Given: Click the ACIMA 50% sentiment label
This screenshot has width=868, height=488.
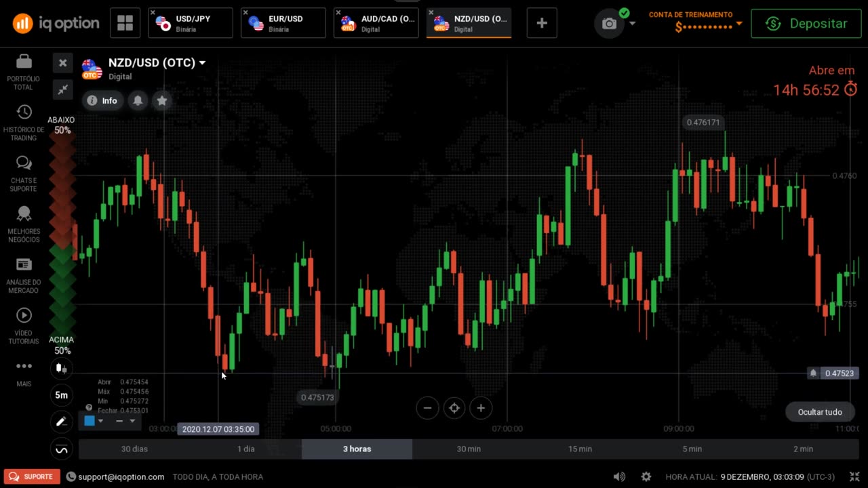Looking at the screenshot, I should coord(62,345).
